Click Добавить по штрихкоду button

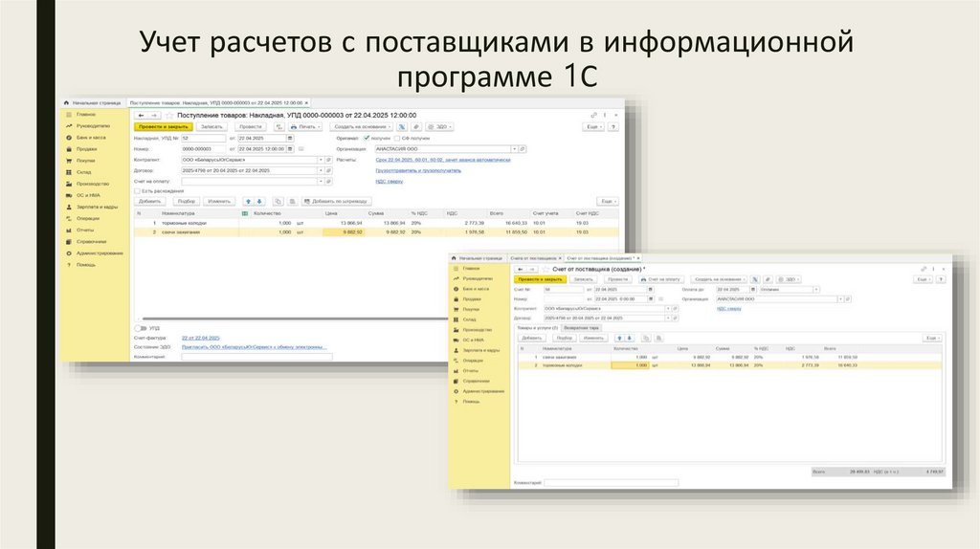[337, 202]
